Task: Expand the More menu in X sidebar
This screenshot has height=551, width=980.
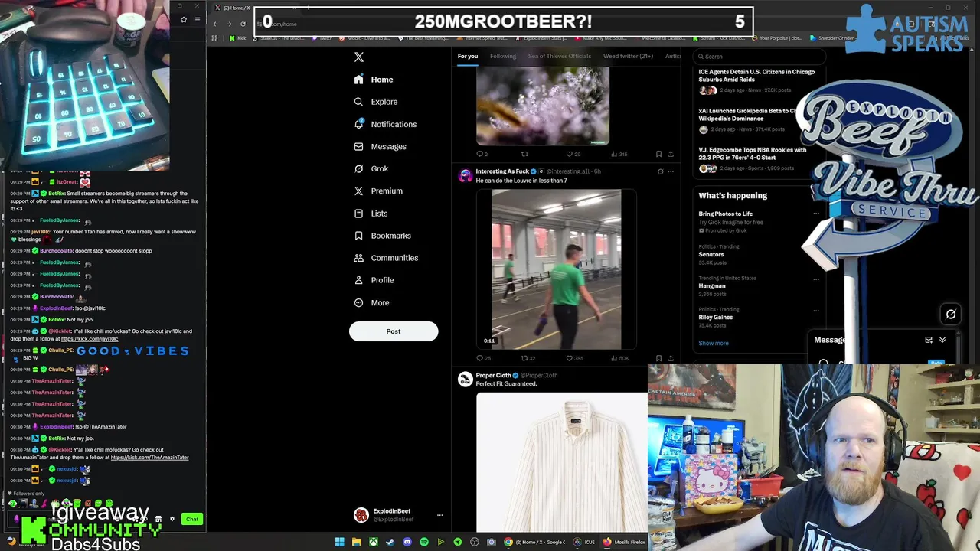Action: 371,302
